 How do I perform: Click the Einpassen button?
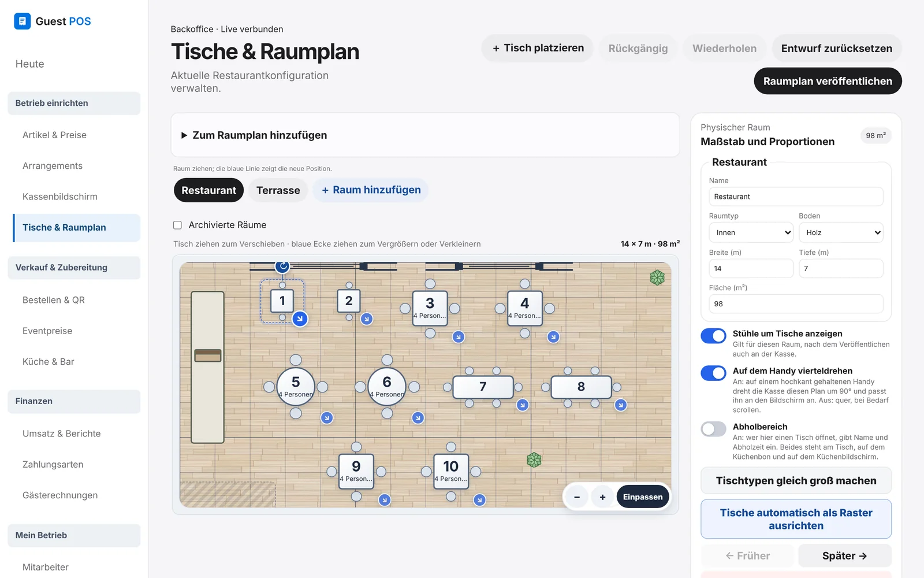(643, 497)
